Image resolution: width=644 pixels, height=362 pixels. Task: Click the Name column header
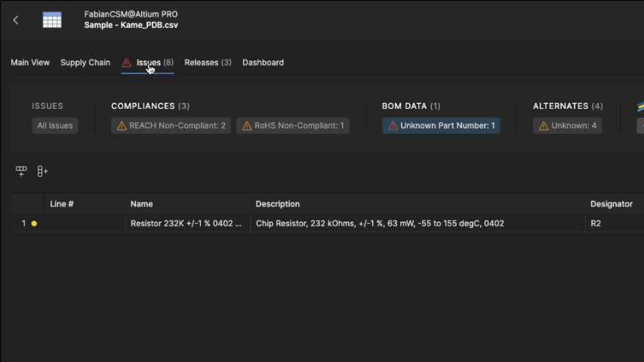[x=142, y=204]
